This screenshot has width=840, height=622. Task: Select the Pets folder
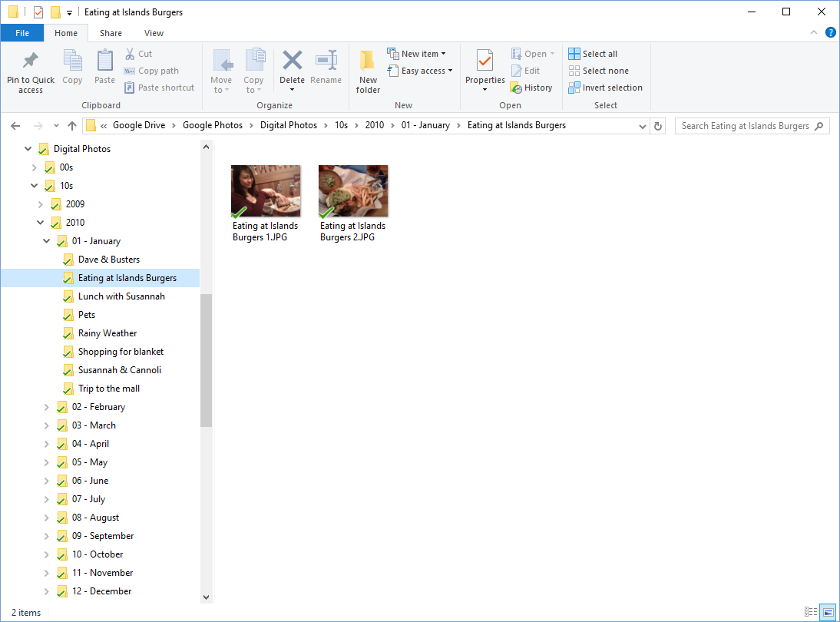click(86, 315)
